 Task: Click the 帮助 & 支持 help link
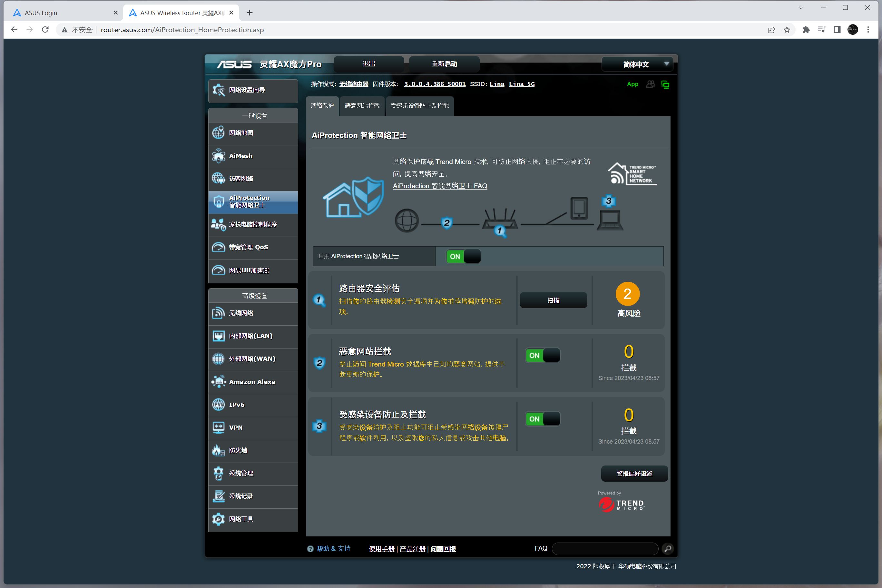click(x=333, y=548)
